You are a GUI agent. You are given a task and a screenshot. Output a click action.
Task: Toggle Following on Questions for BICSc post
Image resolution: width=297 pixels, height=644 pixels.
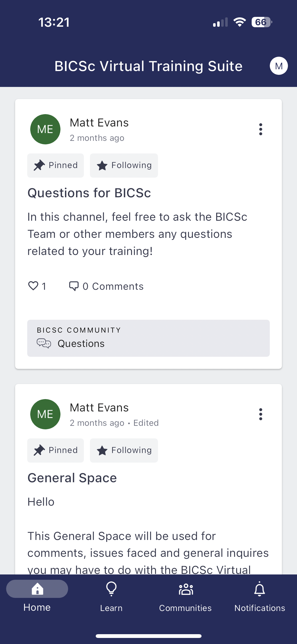coord(124,166)
